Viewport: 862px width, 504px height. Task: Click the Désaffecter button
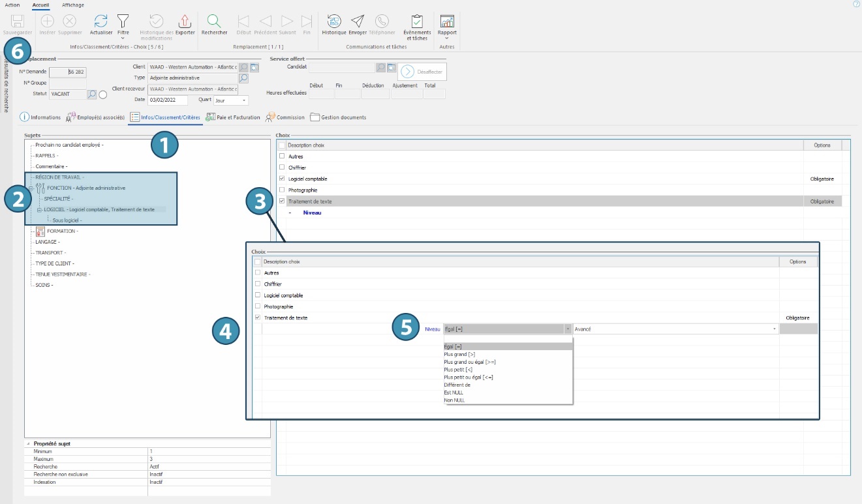point(422,72)
